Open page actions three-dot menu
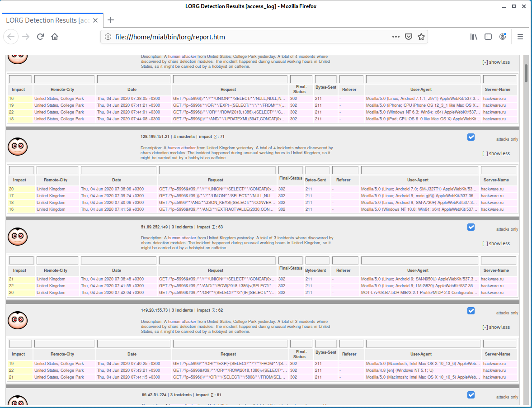 tap(395, 37)
